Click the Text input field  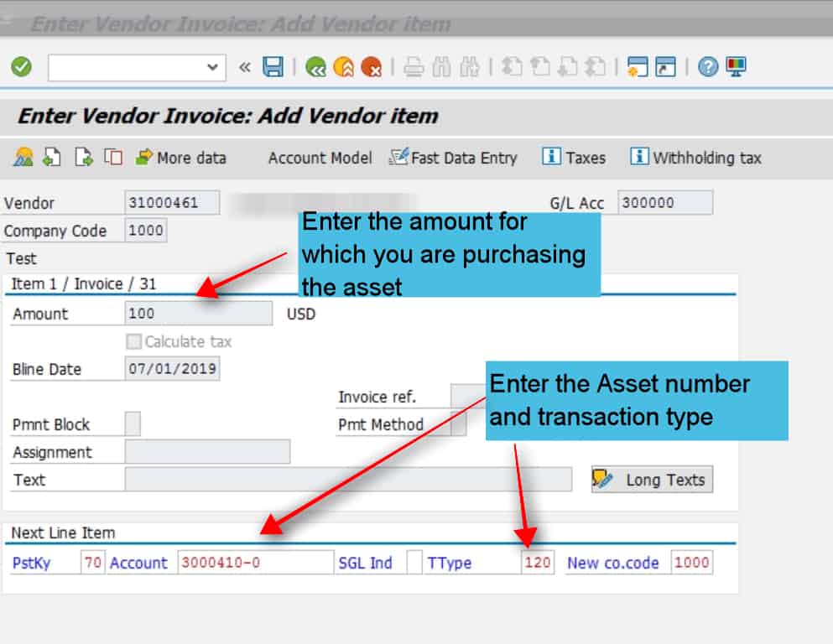(x=348, y=480)
